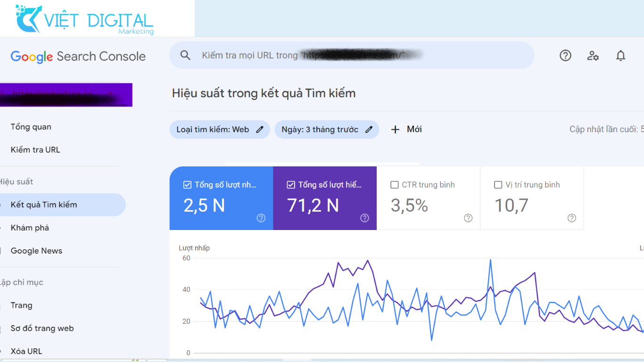
Task: Click help icon on total impressions card
Action: [364, 218]
